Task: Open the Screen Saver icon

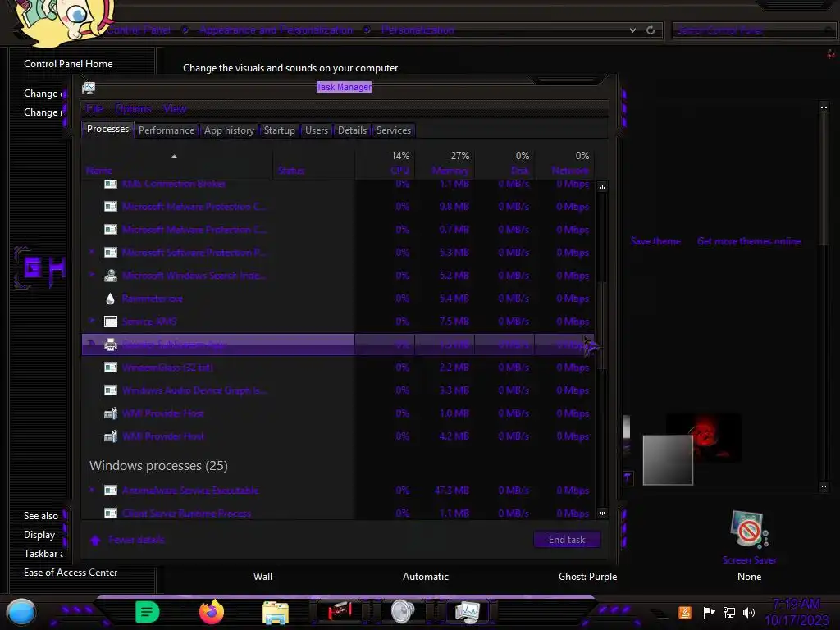Action: (x=749, y=529)
